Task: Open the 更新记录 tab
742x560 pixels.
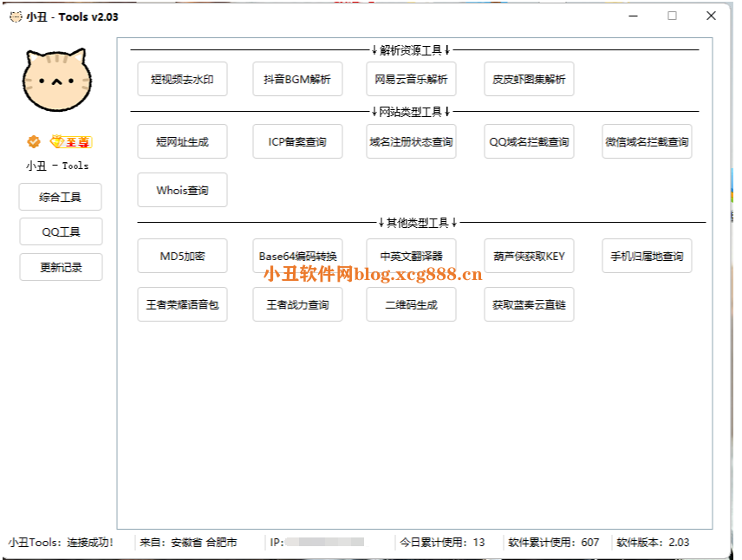Action: point(61,267)
